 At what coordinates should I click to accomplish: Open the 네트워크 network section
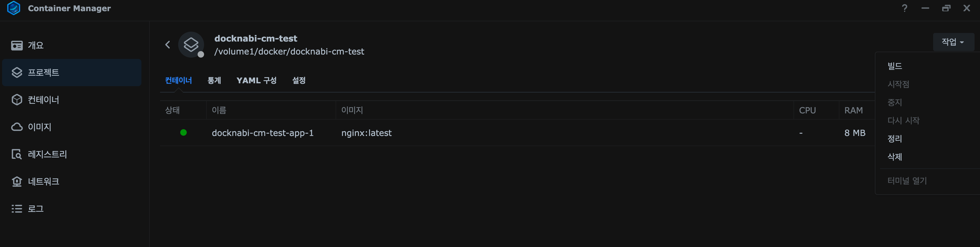43,181
